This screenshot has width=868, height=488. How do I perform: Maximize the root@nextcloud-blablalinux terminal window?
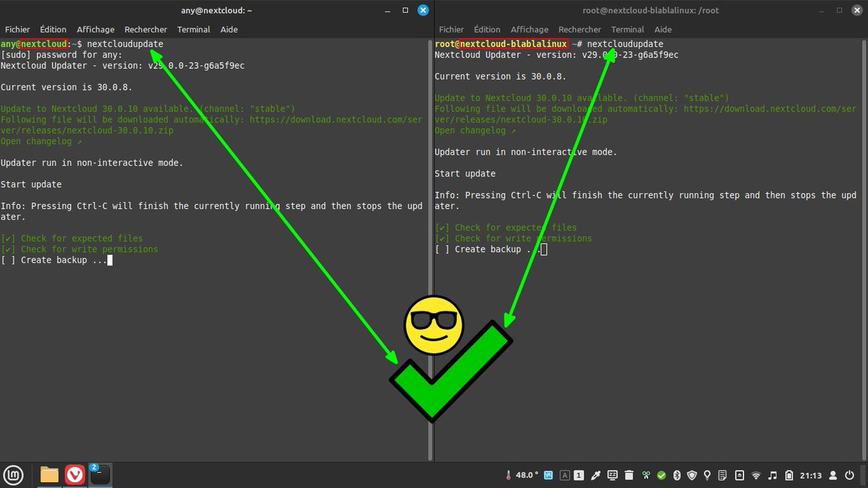pos(840,10)
